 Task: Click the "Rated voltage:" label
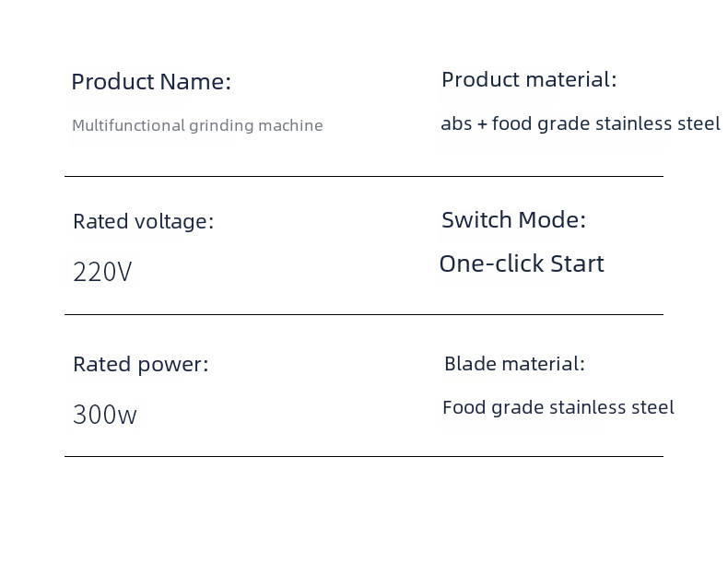coord(143,222)
